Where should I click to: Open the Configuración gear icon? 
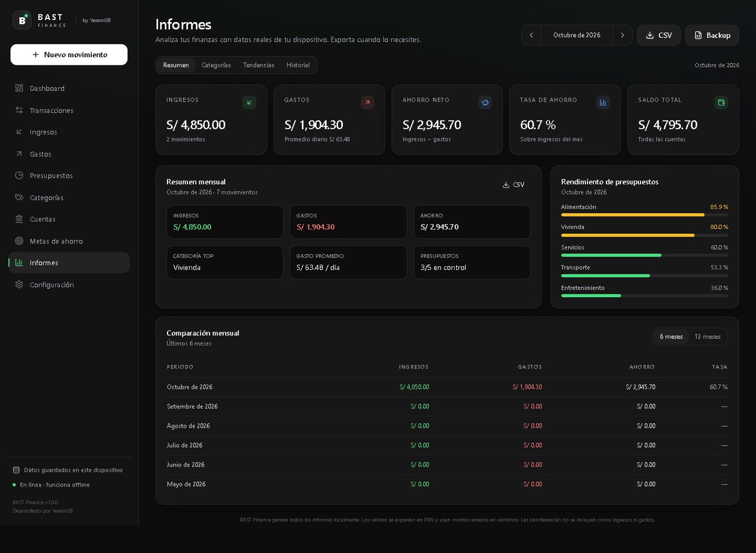[19, 285]
